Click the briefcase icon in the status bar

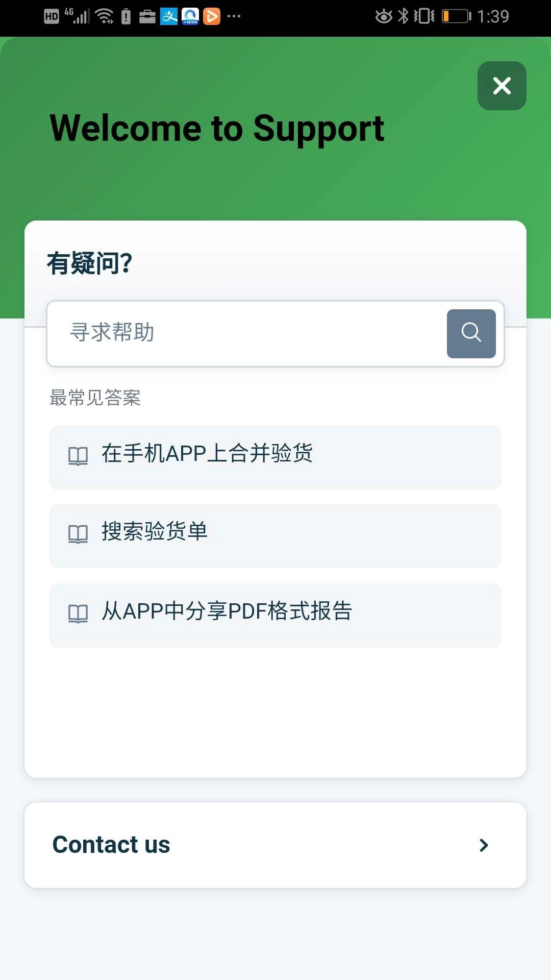click(x=148, y=16)
